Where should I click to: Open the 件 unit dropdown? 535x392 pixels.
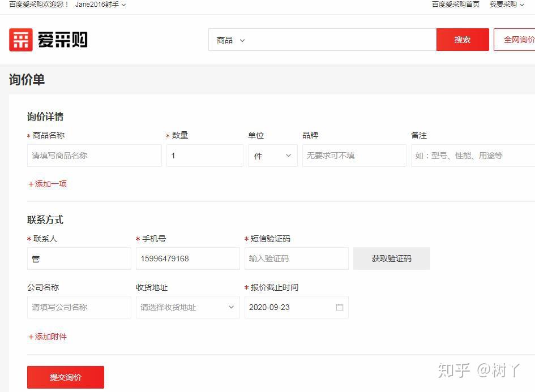(273, 156)
